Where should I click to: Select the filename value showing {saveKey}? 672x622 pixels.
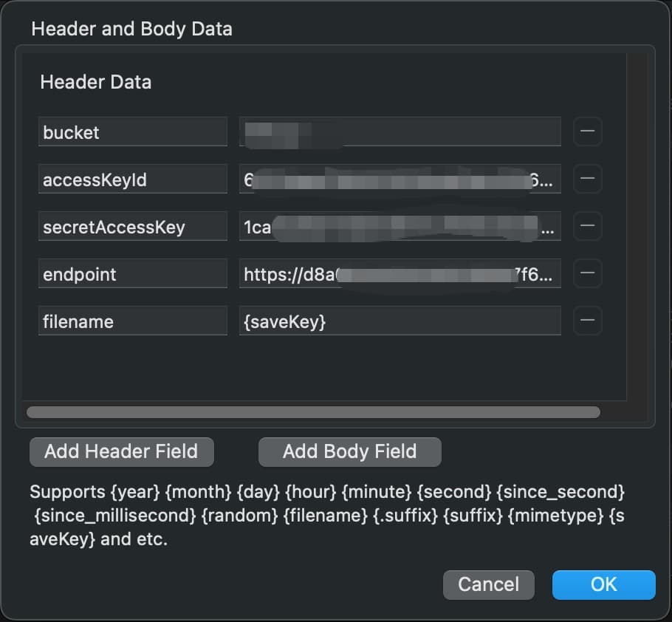[x=400, y=321]
